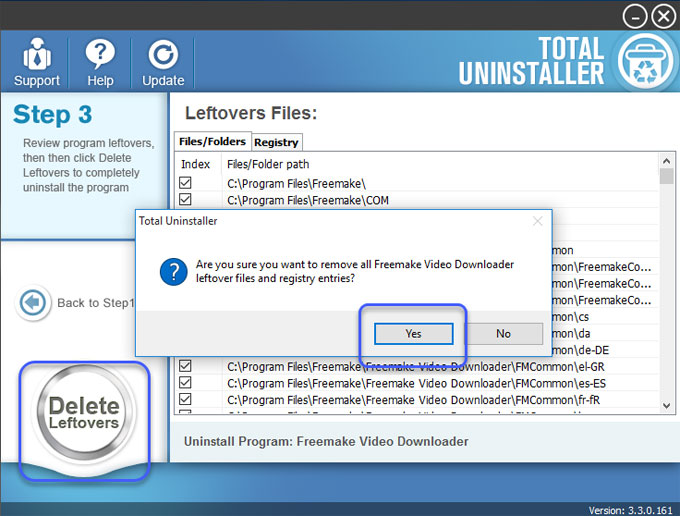
Task: Click Uninstall Program: Freemake Video Downloader text
Action: pyautogui.click(x=326, y=441)
